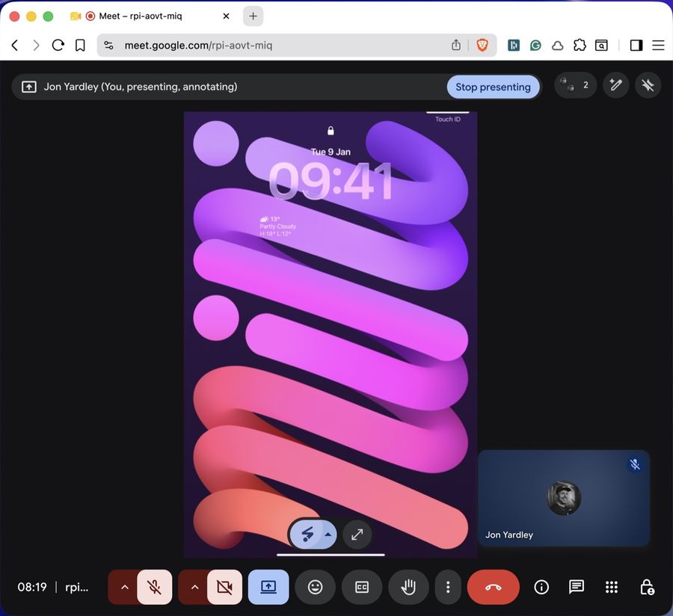
Task: Expand video settings chevron
Action: [194, 587]
